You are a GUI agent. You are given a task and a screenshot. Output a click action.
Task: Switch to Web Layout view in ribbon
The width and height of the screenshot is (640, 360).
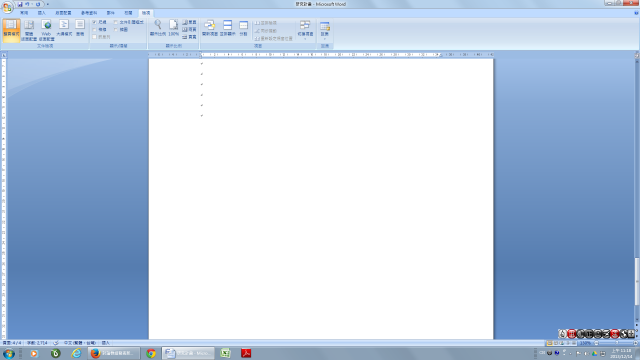pyautogui.click(x=47, y=30)
